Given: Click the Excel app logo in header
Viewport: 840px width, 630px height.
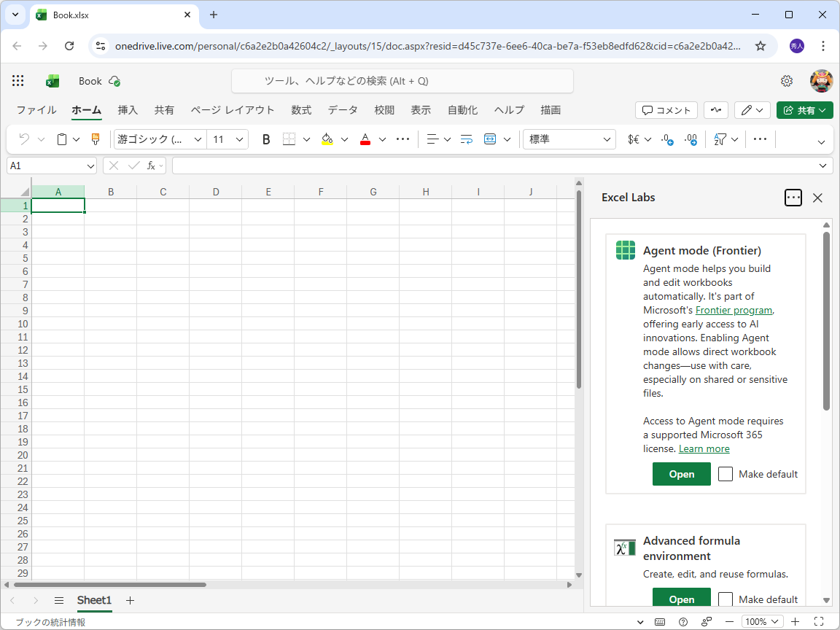Looking at the screenshot, I should 52,81.
